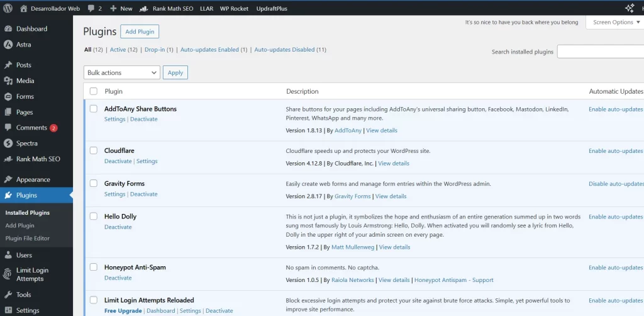Click the Astra logo icon in the sidebar
The height and width of the screenshot is (316, 644).
tap(8, 45)
